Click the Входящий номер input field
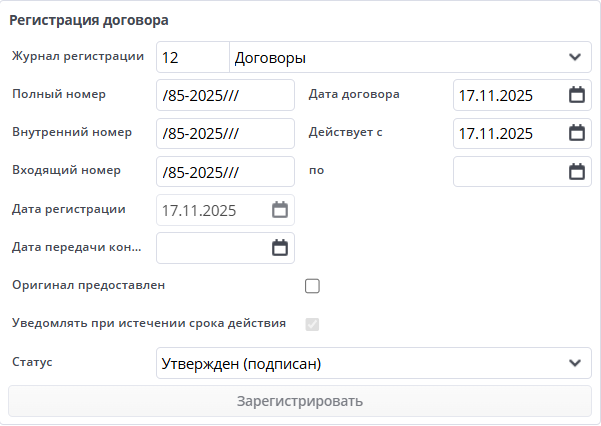Image resolution: width=601 pixels, height=426 pixels. [x=225, y=172]
